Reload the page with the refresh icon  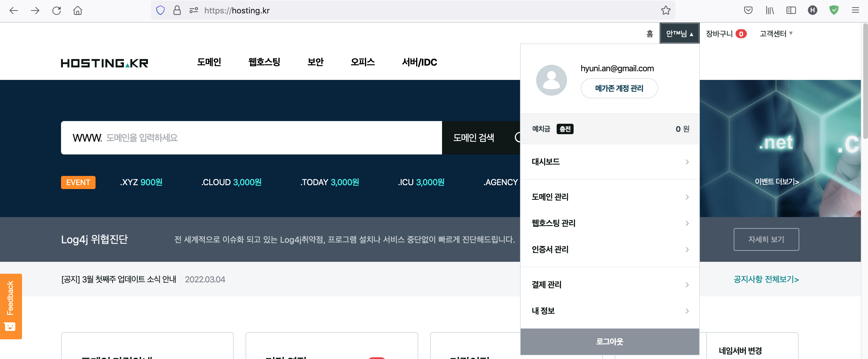[x=56, y=10]
